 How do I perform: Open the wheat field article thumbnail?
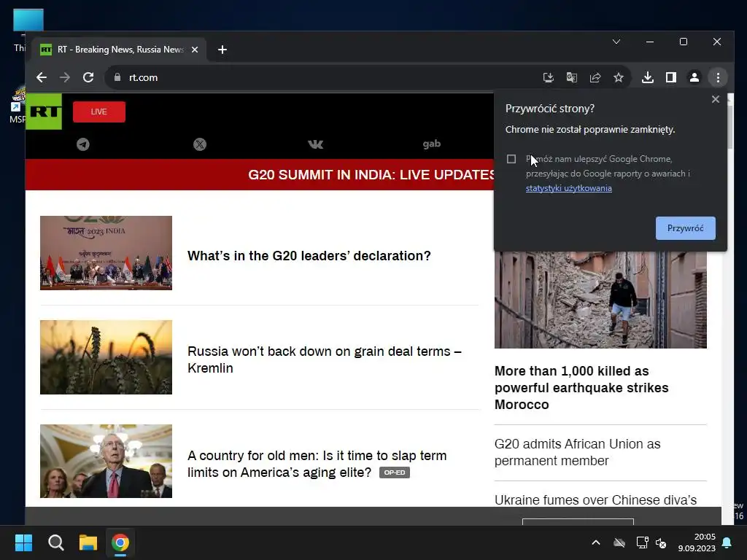click(106, 357)
